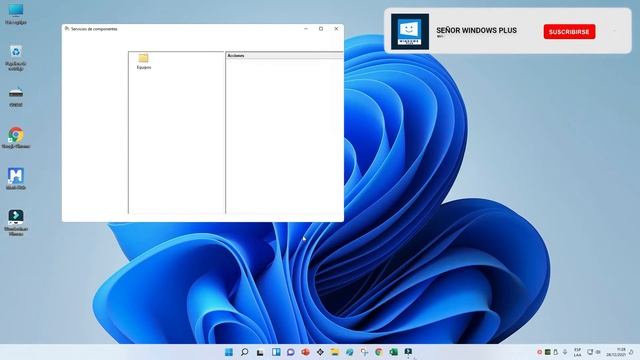
Task: Open Señor Windows Plus channel logo
Action: [409, 31]
